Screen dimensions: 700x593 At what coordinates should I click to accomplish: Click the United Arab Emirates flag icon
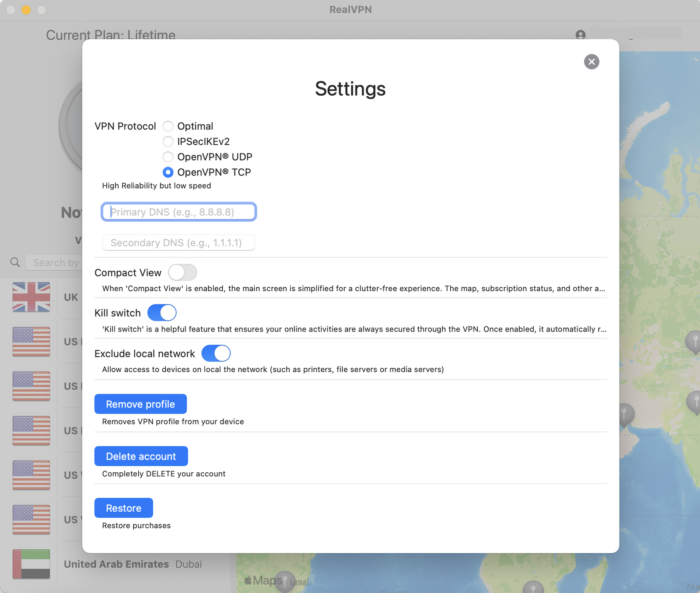click(x=31, y=564)
